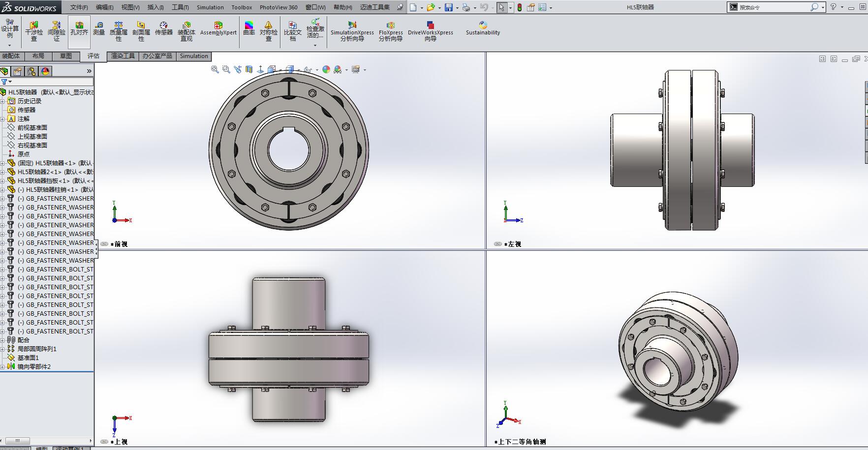Viewport: 868px width, 450px height.
Task: Open the PhotoView 360 menu
Action: click(x=279, y=7)
